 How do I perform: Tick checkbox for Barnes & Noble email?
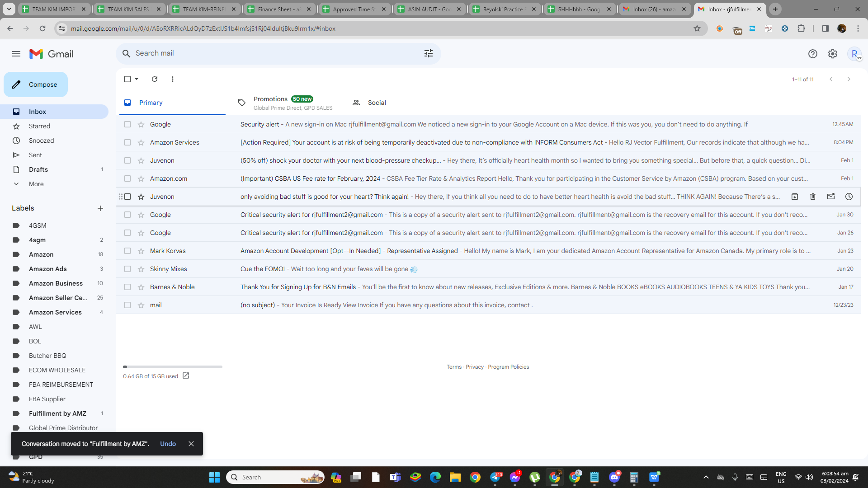pyautogui.click(x=127, y=287)
